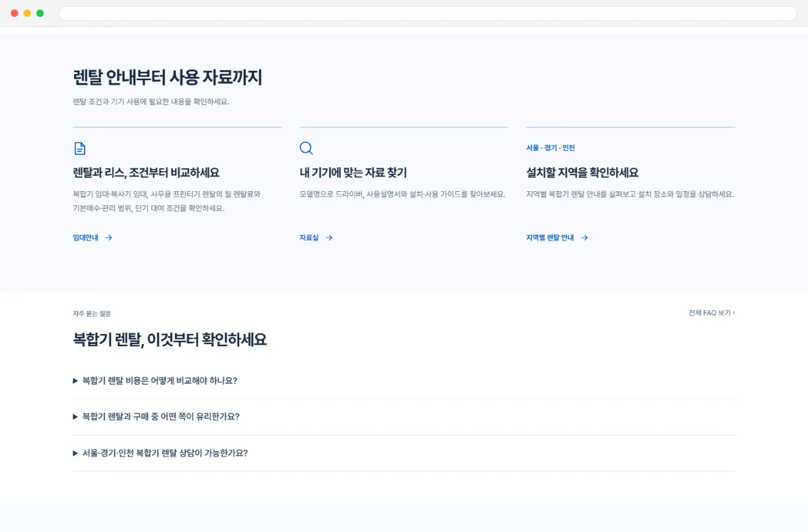This screenshot has height=532, width=808.
Task: Click the yellow minimize window button
Action: (x=28, y=13)
